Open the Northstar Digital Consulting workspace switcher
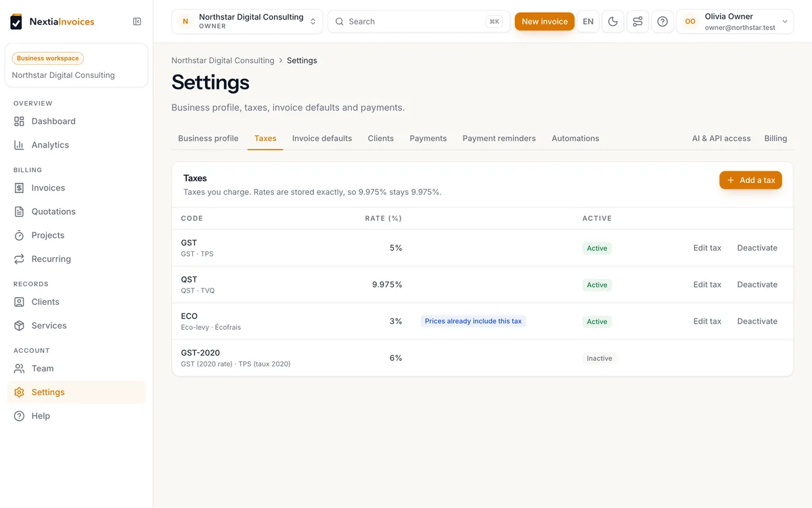The width and height of the screenshot is (812, 508). [247, 22]
